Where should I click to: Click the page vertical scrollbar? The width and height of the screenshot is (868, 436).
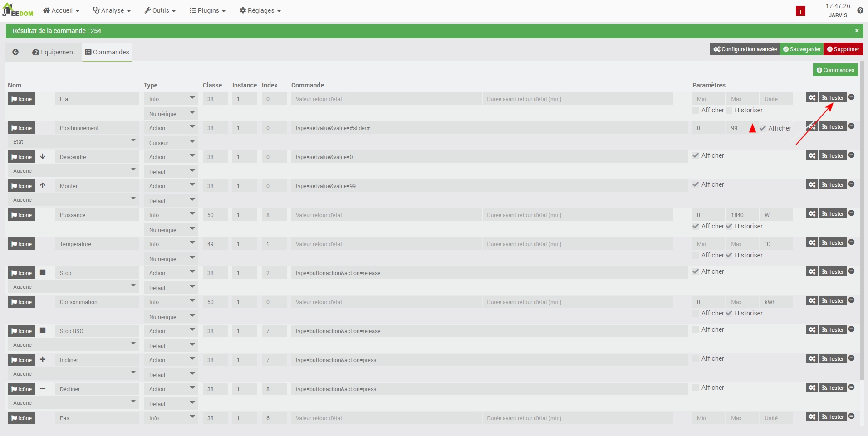point(862,220)
